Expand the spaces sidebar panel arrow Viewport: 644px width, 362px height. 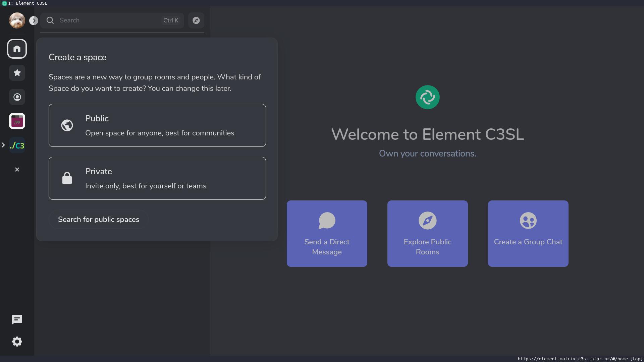click(34, 20)
